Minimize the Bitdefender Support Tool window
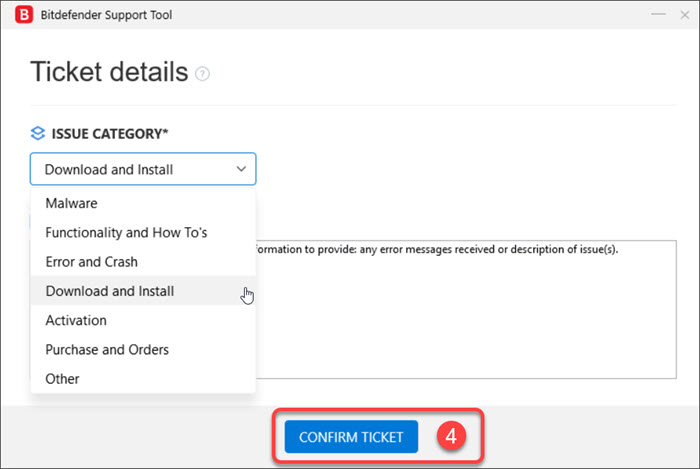 [x=658, y=14]
